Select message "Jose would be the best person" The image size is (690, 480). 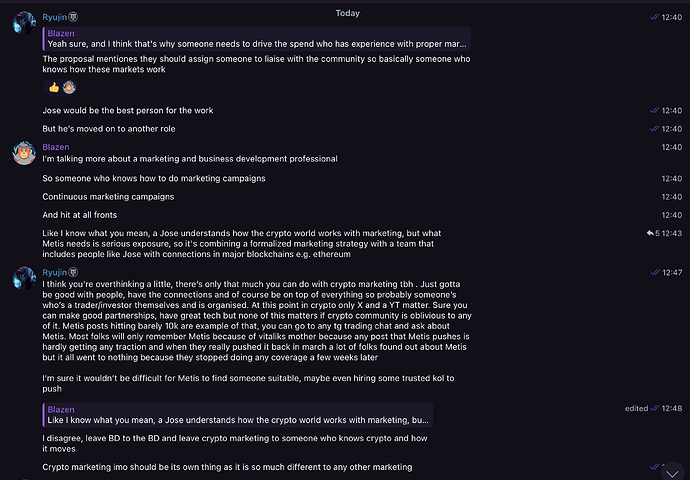click(128, 110)
